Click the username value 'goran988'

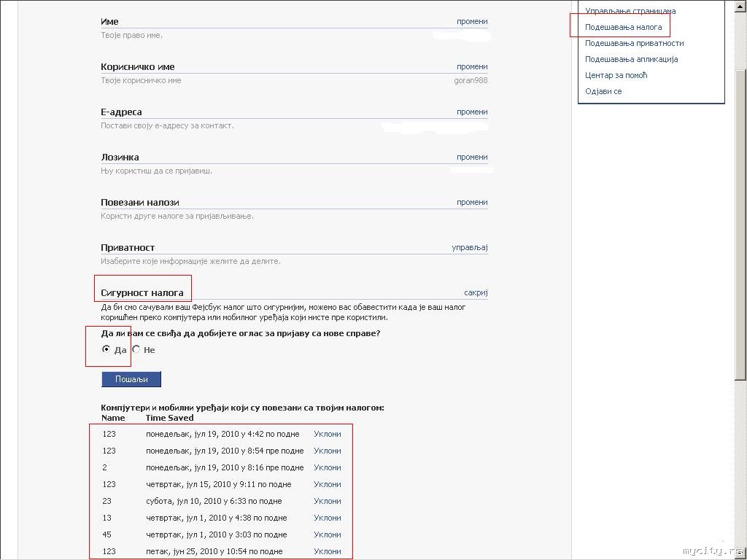[471, 80]
